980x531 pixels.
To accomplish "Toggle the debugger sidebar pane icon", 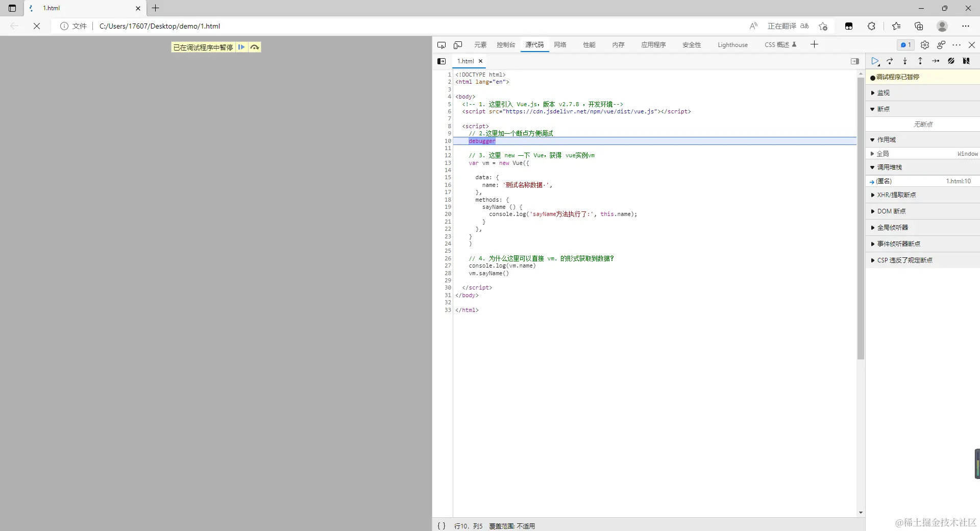I will click(855, 61).
